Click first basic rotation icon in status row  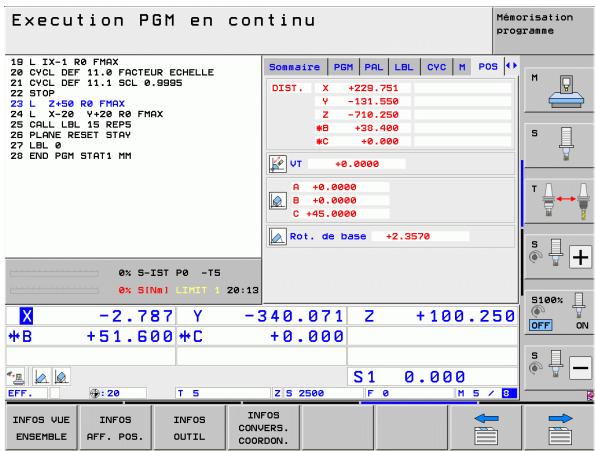[x=41, y=377]
